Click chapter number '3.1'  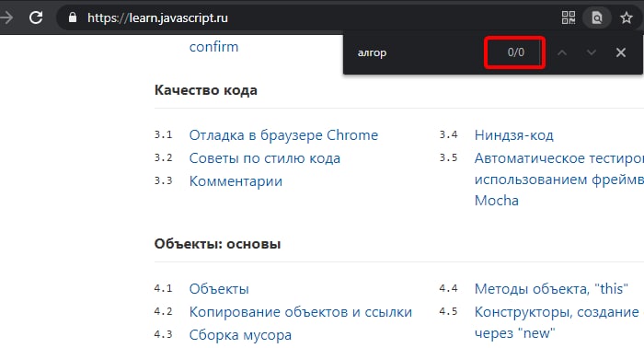click(x=163, y=134)
